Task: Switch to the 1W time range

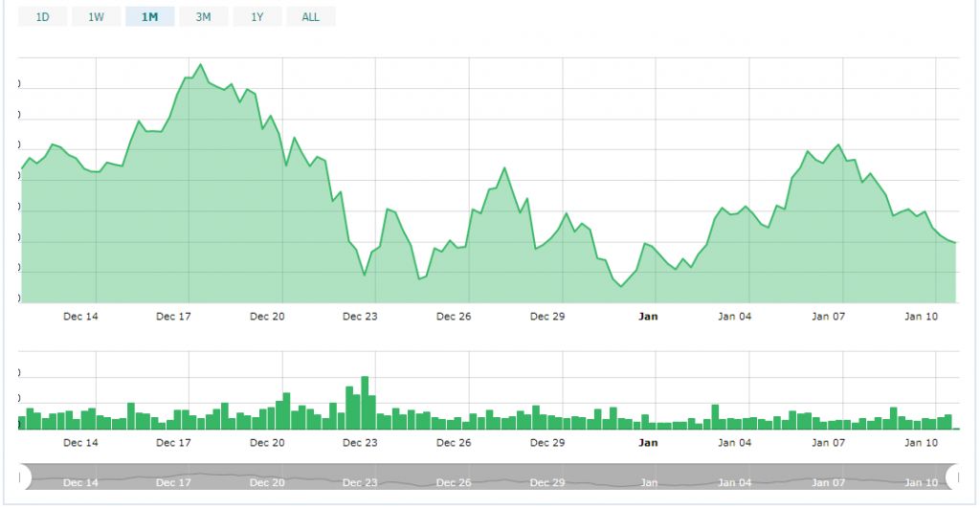Action: [96, 16]
